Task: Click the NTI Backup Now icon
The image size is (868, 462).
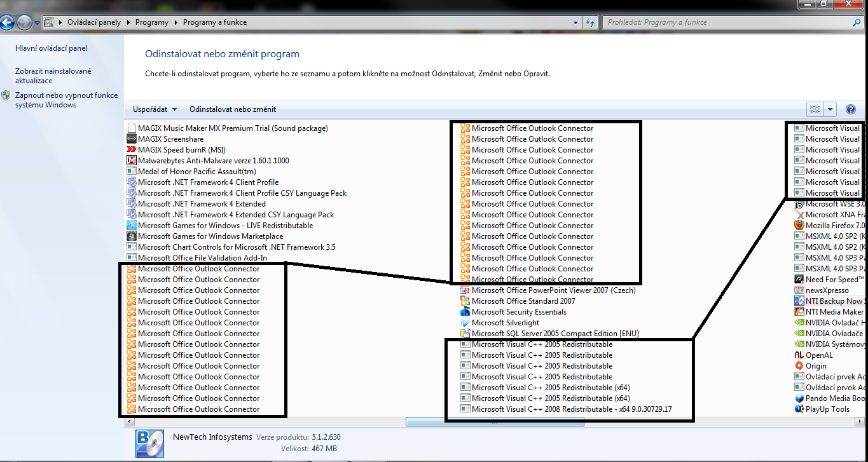Action: coord(799,301)
